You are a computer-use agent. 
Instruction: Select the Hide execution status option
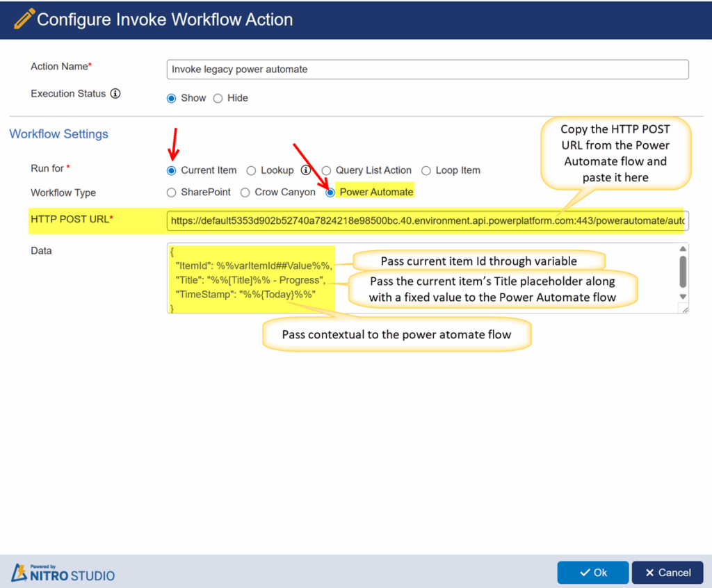click(x=218, y=98)
